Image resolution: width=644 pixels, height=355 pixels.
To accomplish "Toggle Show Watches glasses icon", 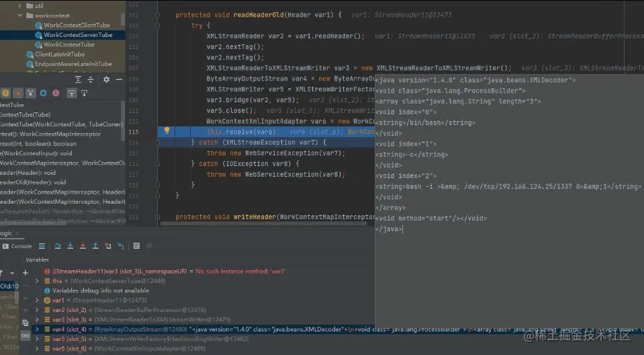I will coord(26,336).
